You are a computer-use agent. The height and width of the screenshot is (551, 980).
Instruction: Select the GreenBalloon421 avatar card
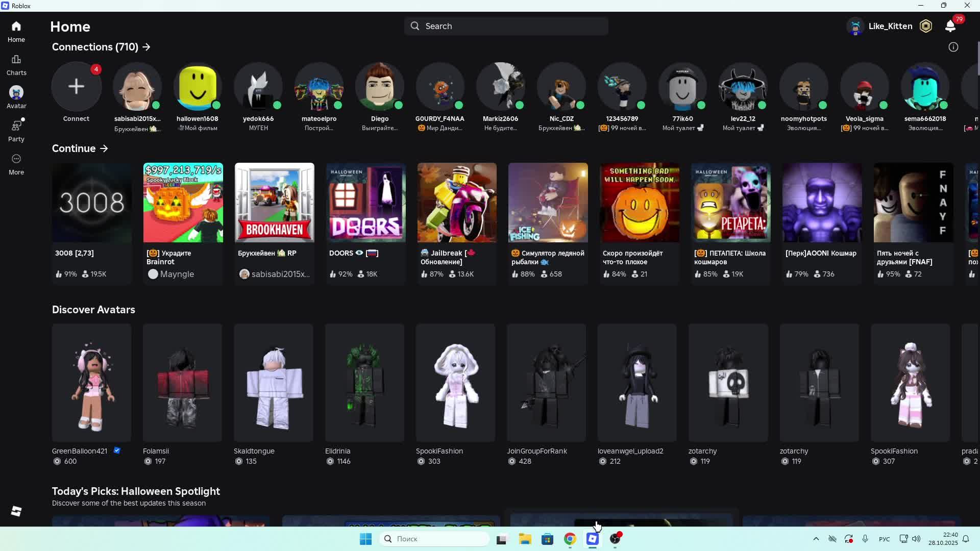[91, 383]
